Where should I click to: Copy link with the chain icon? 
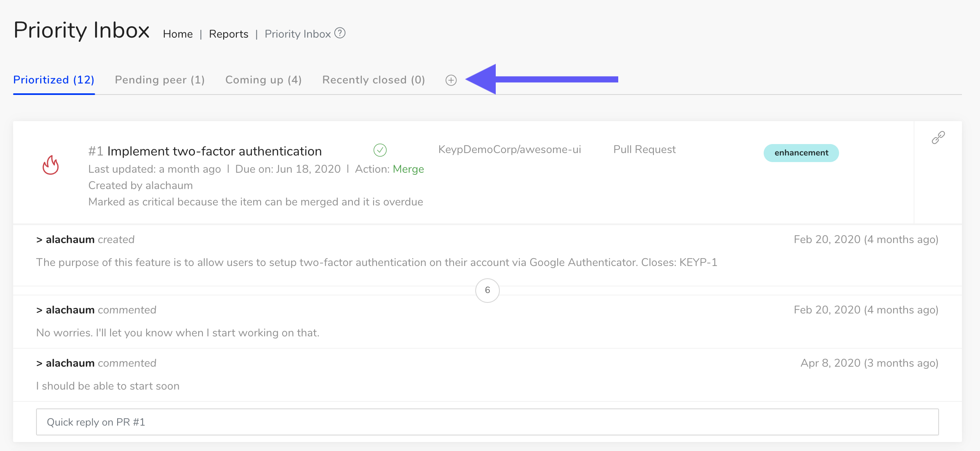[x=938, y=138]
